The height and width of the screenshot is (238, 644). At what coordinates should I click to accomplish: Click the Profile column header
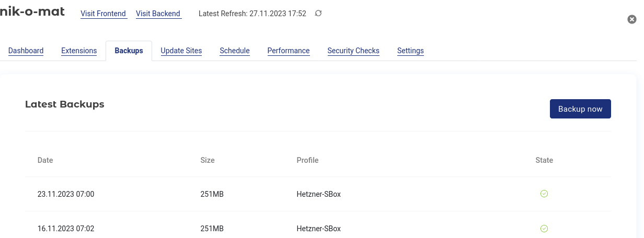click(307, 160)
